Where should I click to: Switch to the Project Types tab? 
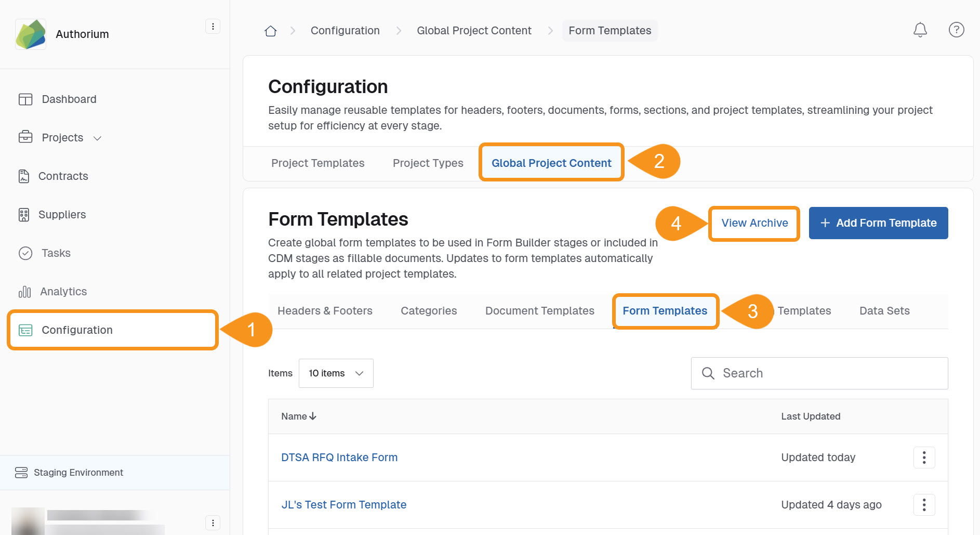click(x=428, y=163)
